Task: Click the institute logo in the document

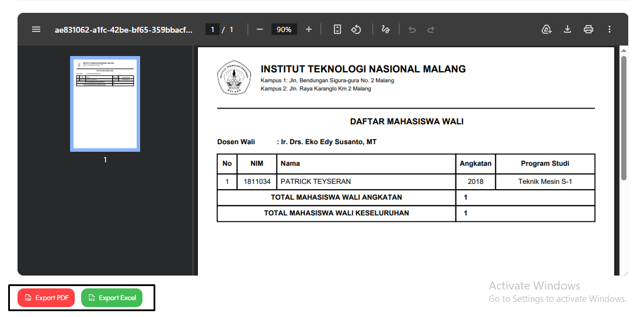Action: 234,78
